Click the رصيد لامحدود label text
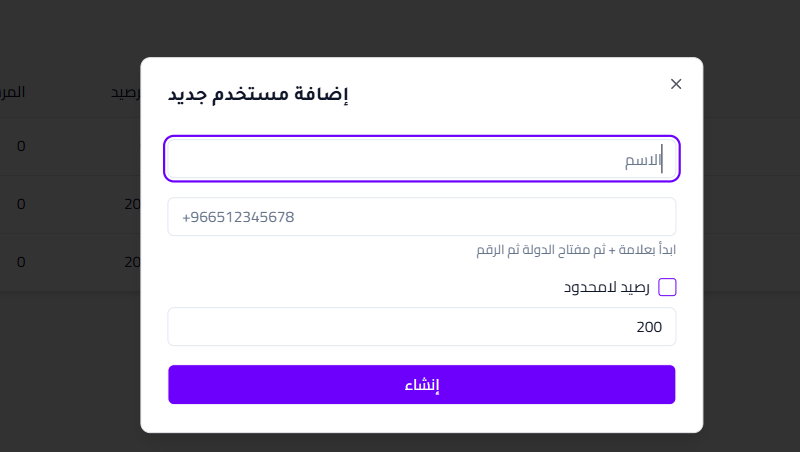This screenshot has width=800, height=452. pos(607,288)
